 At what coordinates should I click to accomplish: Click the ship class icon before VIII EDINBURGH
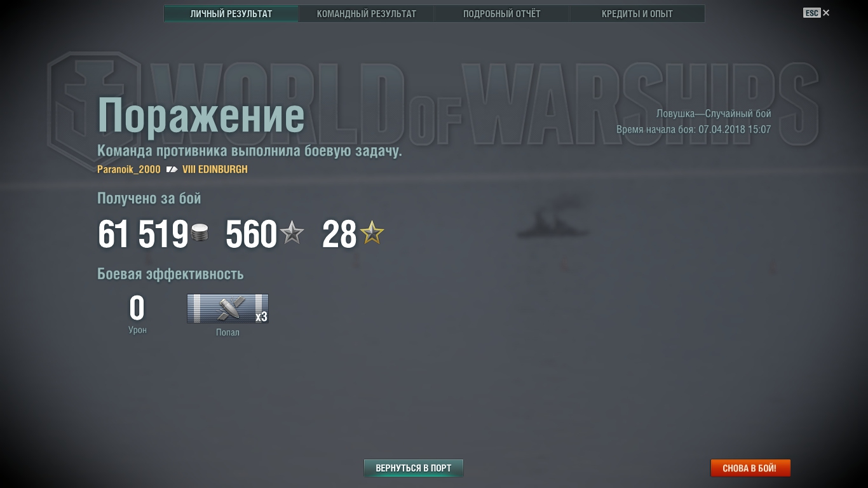click(172, 170)
